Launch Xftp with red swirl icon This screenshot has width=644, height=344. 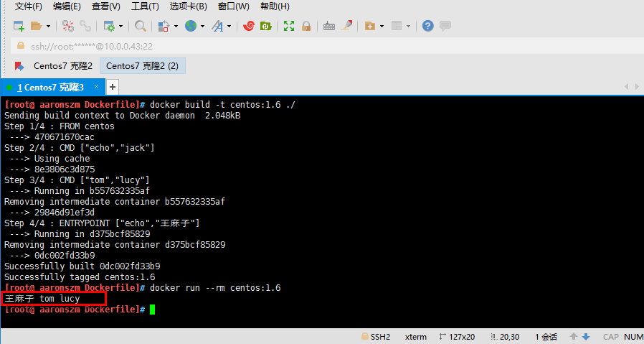pos(248,26)
